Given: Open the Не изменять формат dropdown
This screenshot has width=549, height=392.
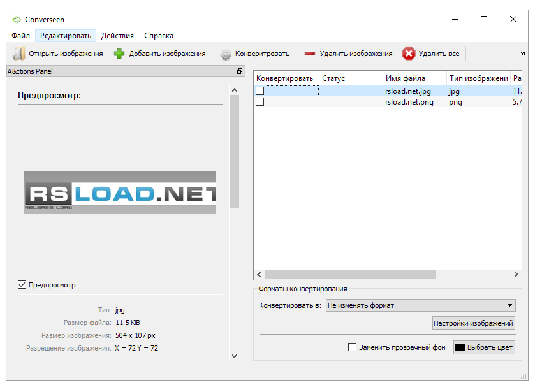Looking at the screenshot, I should [510, 305].
